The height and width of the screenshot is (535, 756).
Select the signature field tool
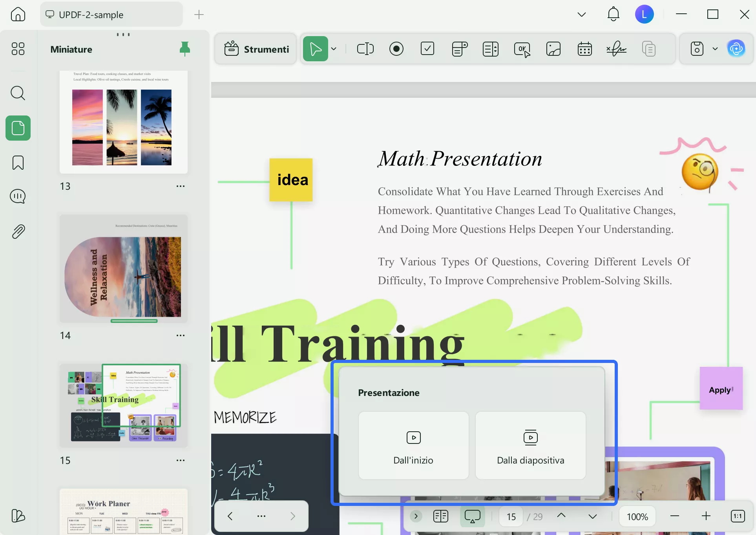coord(616,49)
